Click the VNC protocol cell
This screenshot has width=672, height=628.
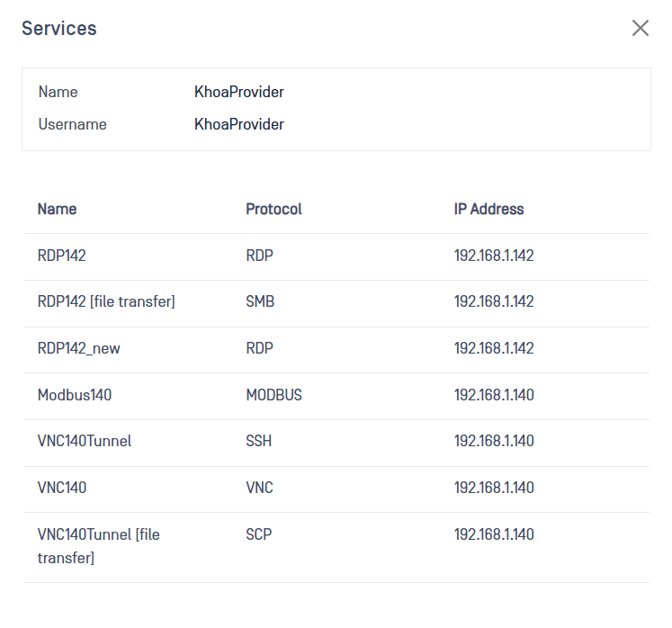pyautogui.click(x=259, y=488)
